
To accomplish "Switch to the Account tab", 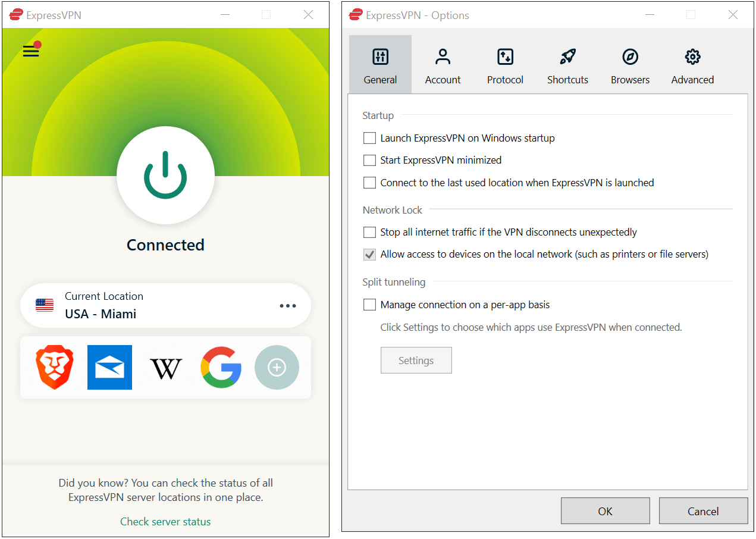I will [x=443, y=64].
